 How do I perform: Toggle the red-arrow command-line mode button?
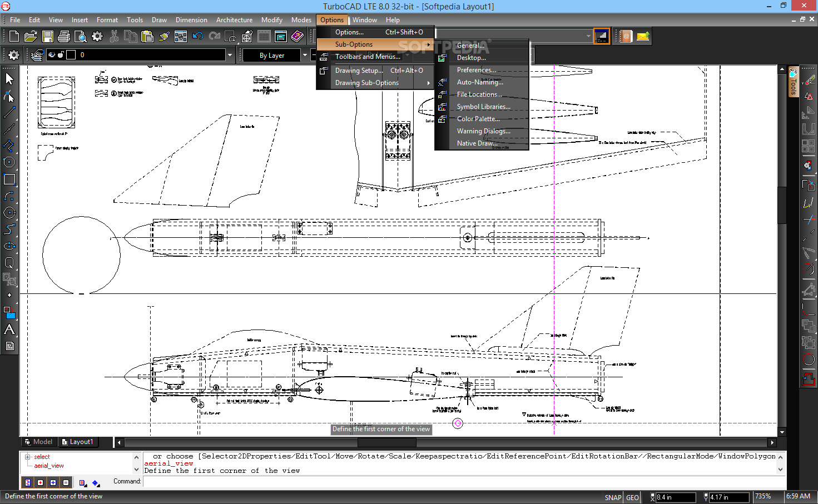[40, 483]
